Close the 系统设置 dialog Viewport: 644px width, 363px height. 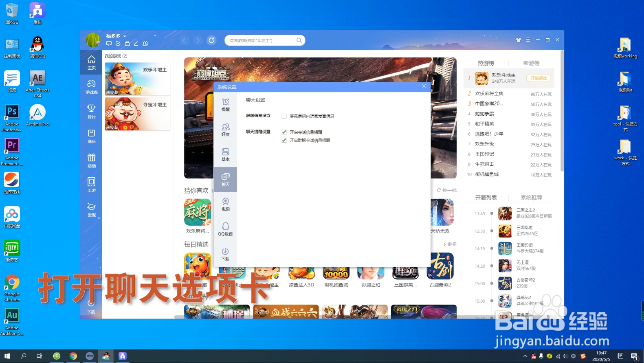(x=424, y=86)
